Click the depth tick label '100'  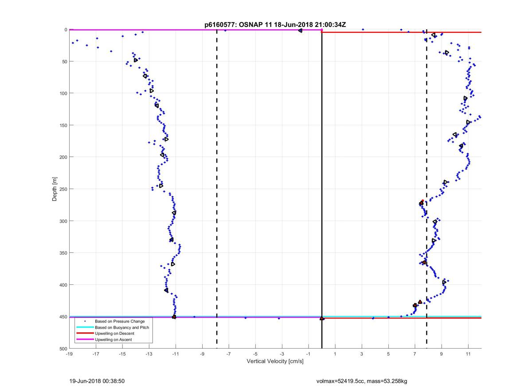pos(63,93)
